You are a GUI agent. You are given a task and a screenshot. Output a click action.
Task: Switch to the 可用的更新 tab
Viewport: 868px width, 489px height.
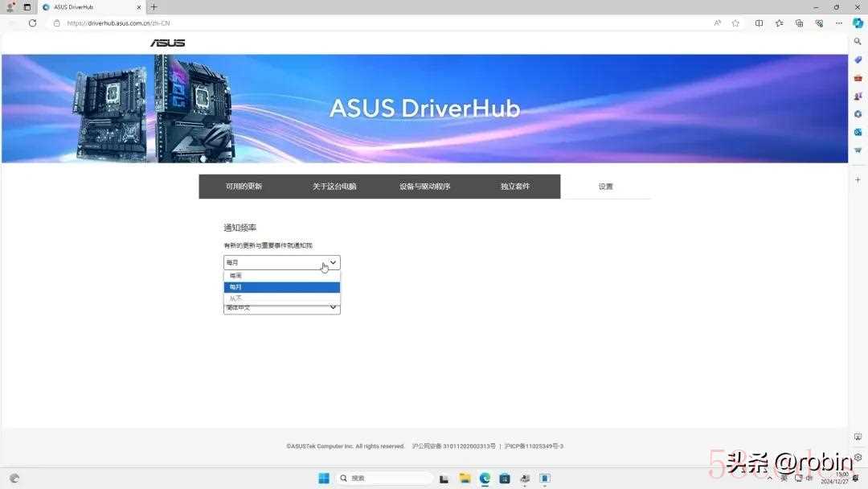244,187
